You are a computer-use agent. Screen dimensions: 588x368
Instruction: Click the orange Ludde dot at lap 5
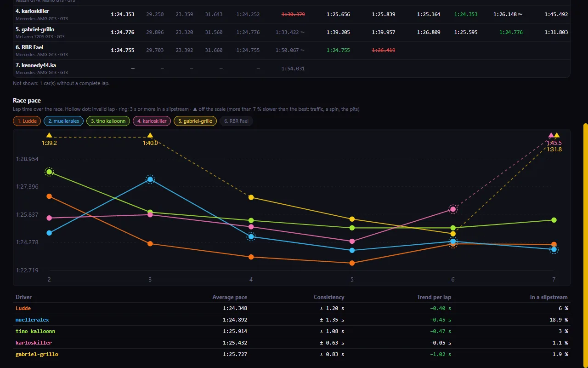(x=352, y=263)
